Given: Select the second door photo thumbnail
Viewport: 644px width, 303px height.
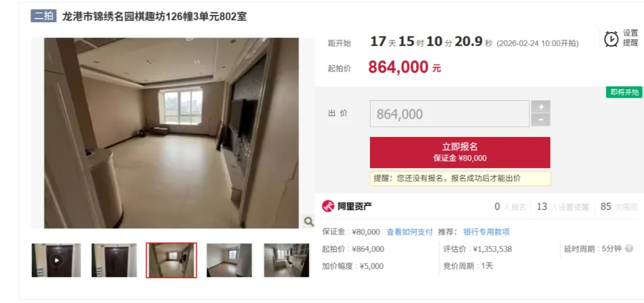Looking at the screenshot, I should (x=114, y=260).
